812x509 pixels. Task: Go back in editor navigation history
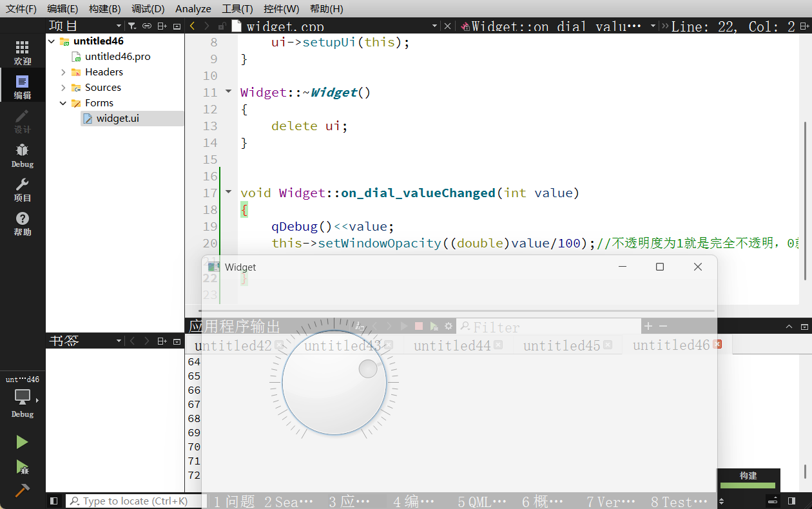coord(192,26)
